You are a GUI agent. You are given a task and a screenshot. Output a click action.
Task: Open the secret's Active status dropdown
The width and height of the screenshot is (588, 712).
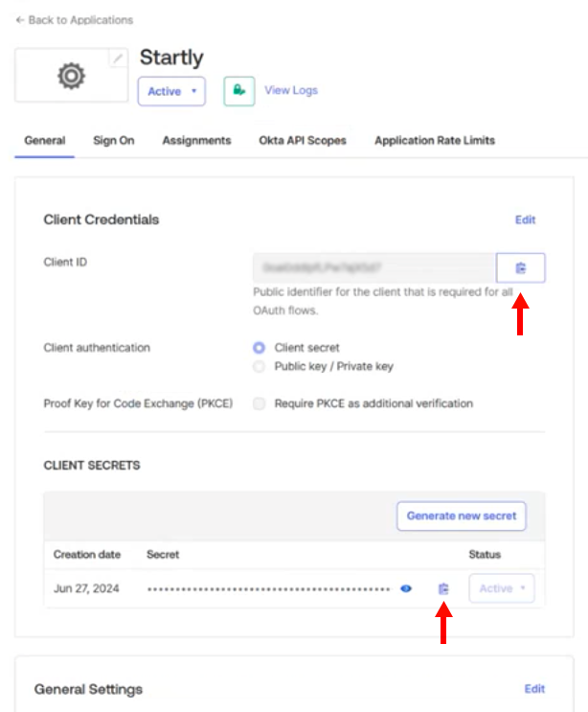[502, 588]
